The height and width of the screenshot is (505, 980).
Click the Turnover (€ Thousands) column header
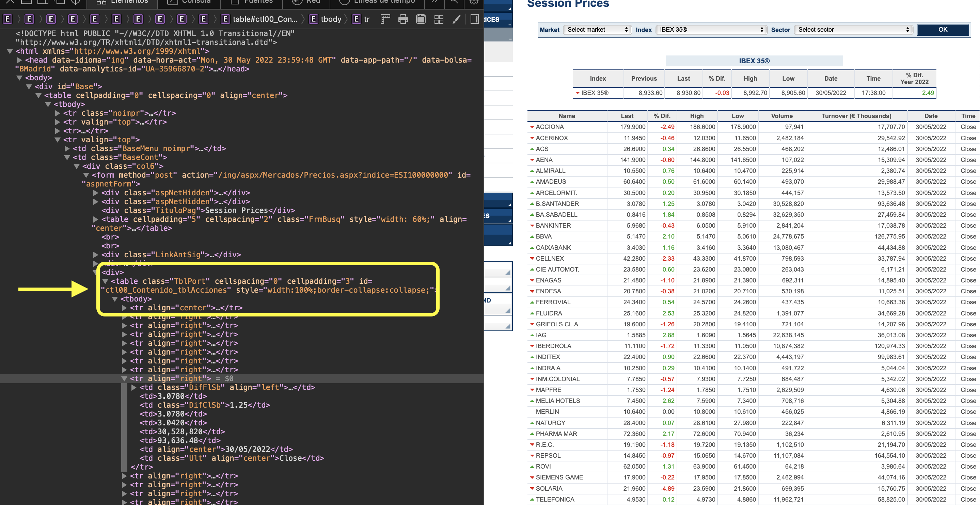pyautogui.click(x=856, y=116)
